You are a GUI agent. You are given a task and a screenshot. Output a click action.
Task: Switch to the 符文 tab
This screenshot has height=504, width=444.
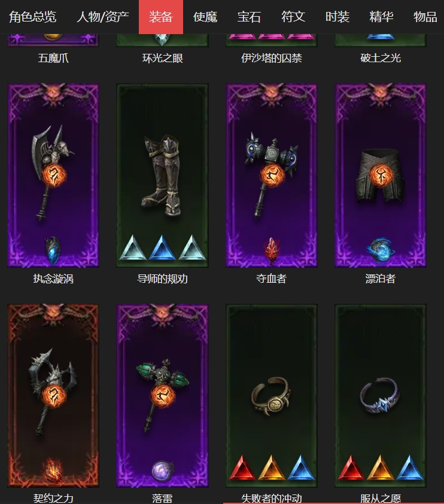[x=293, y=17]
